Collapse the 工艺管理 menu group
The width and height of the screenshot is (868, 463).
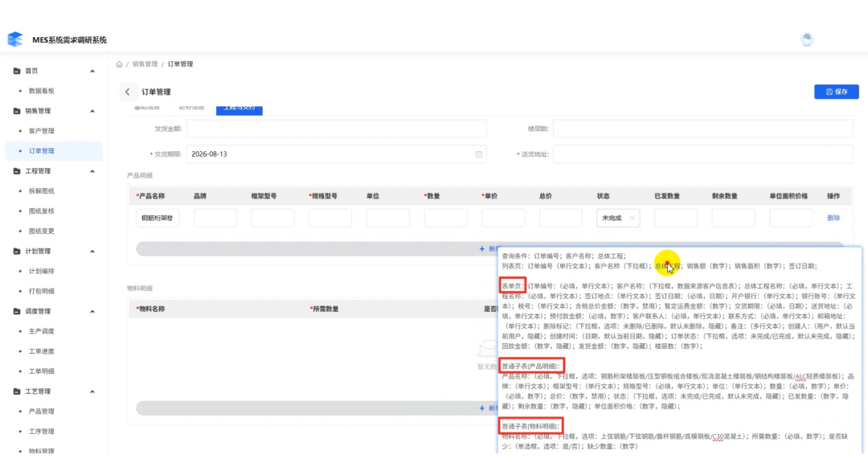tap(92, 391)
